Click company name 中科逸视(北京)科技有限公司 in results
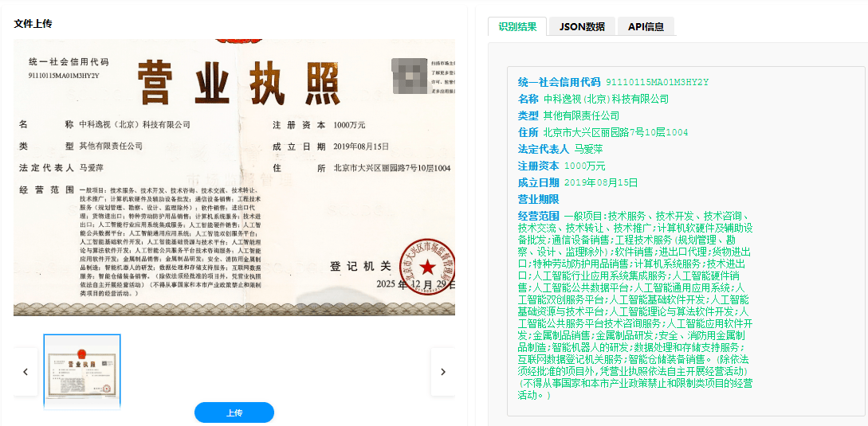 pos(606,99)
